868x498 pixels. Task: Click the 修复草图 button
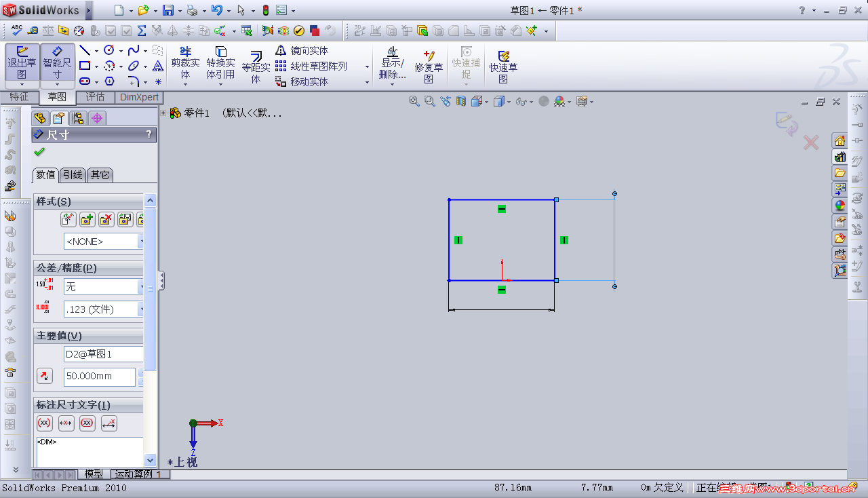429,67
